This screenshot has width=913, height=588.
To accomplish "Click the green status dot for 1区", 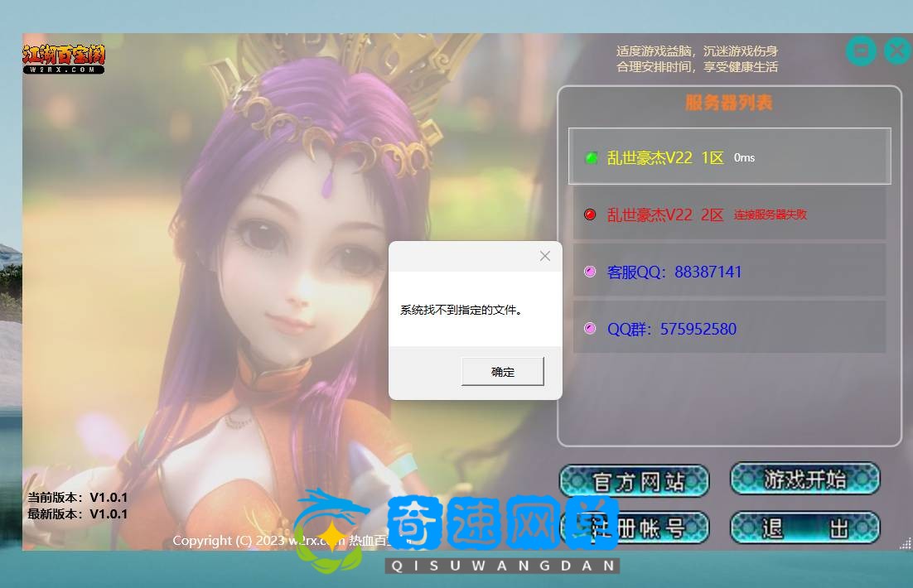I will click(591, 157).
